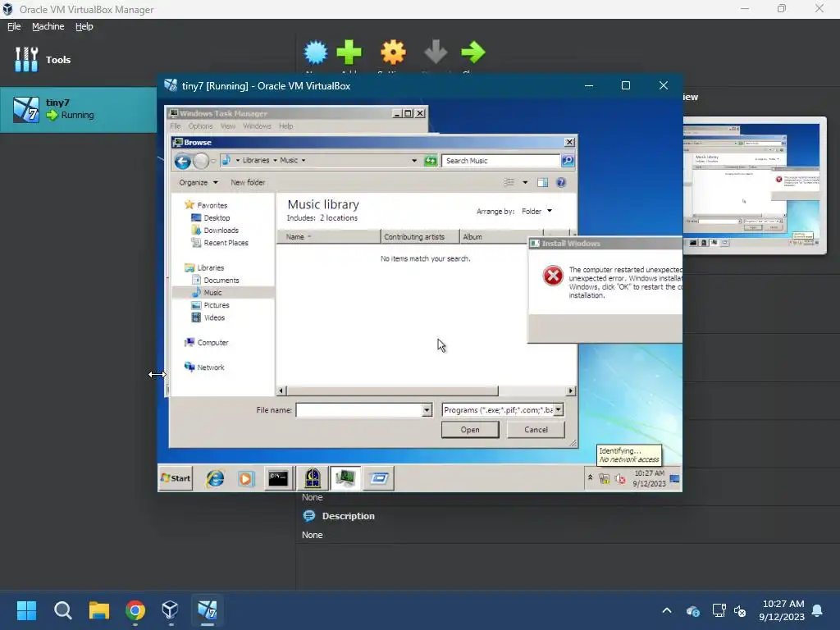Show hidden icons arrow in guest tray

(590, 478)
